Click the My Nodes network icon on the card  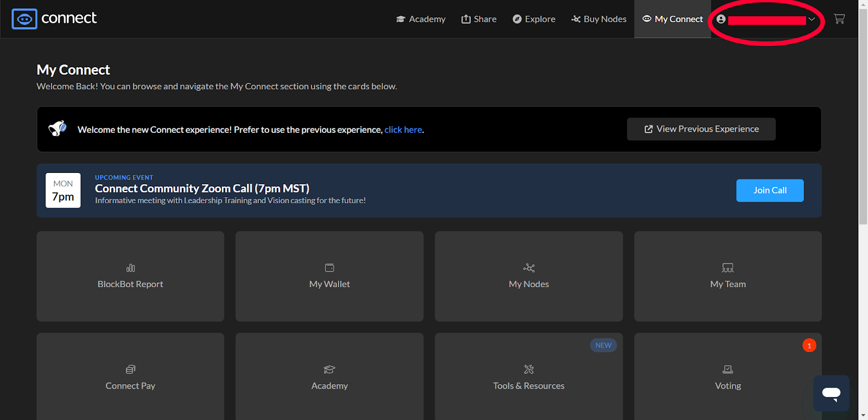pyautogui.click(x=529, y=268)
